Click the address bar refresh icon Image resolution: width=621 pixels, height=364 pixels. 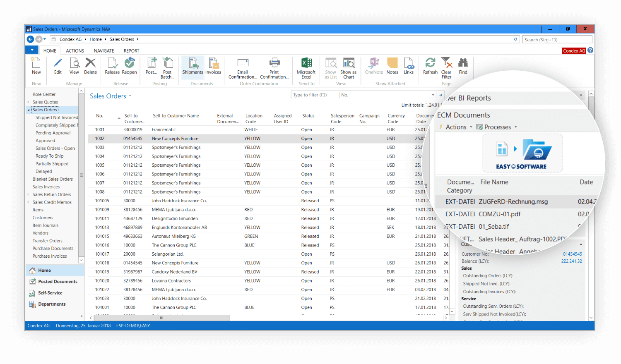pyautogui.click(x=515, y=39)
